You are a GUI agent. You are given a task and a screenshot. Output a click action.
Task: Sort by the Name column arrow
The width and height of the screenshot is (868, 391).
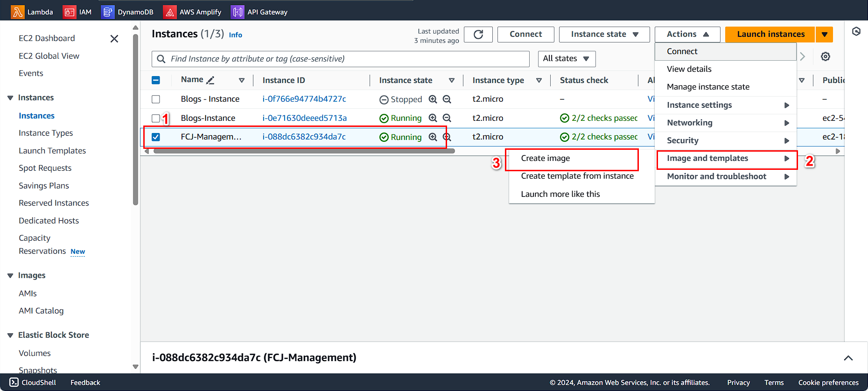242,80
